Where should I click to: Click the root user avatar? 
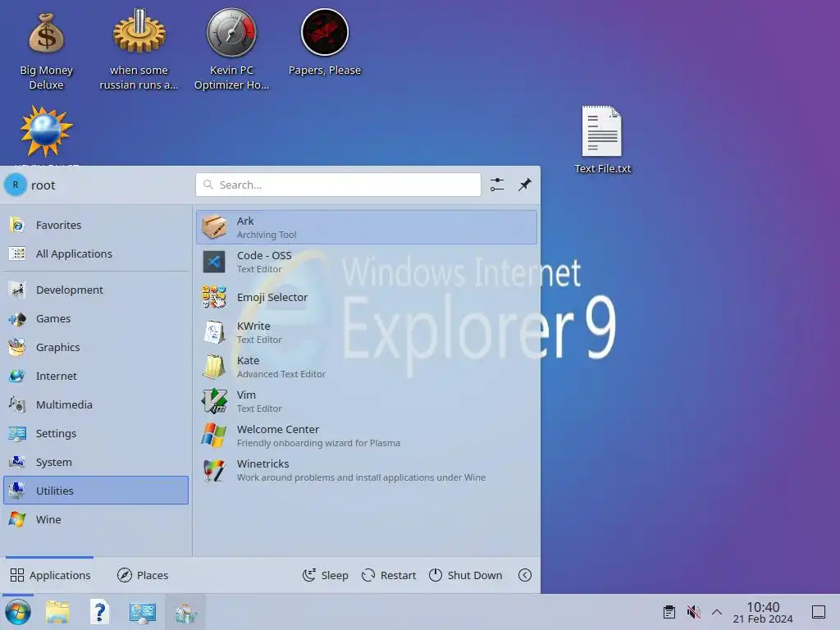pyautogui.click(x=15, y=185)
